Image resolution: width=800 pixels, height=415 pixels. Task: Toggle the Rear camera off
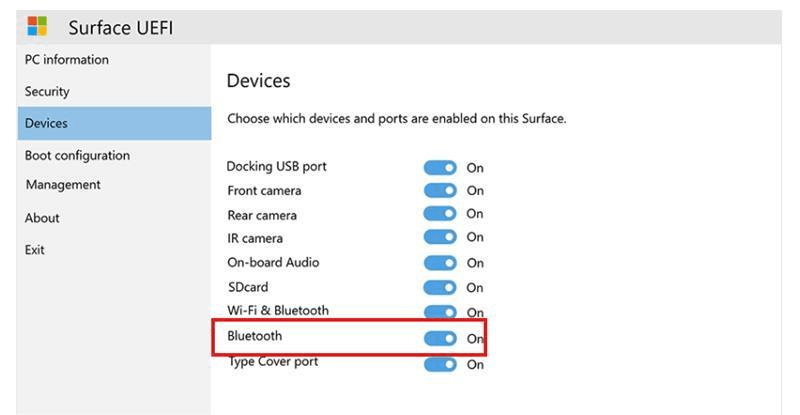click(440, 214)
